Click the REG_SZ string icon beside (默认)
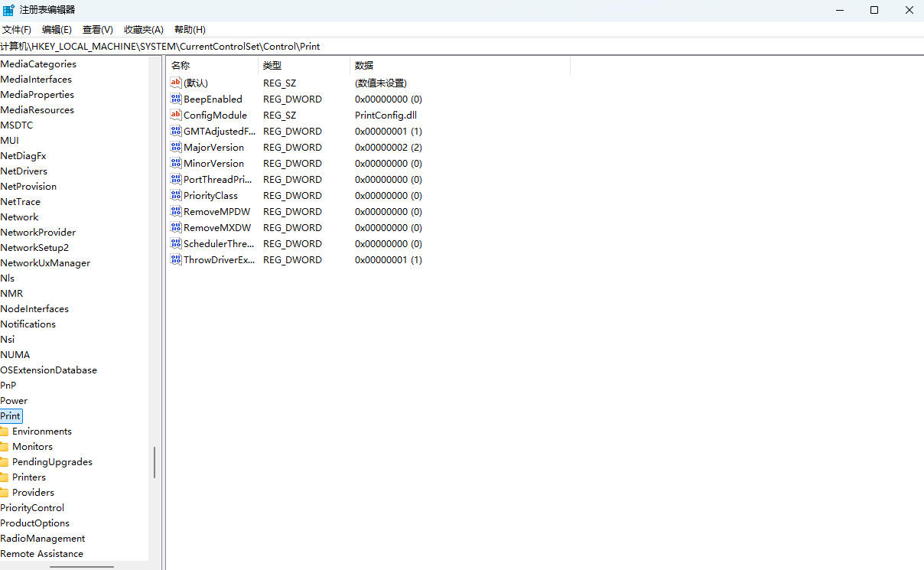924x570 pixels. (175, 83)
